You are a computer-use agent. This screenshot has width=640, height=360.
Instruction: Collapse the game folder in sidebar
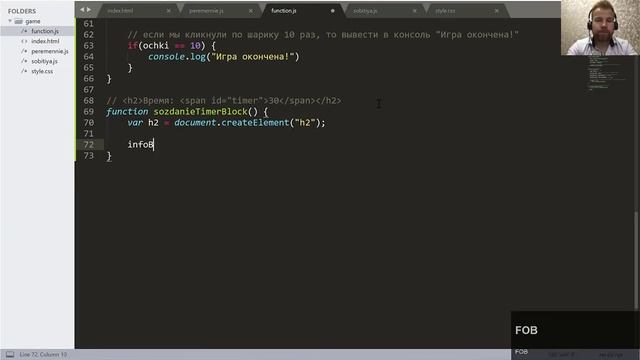tap(10, 21)
